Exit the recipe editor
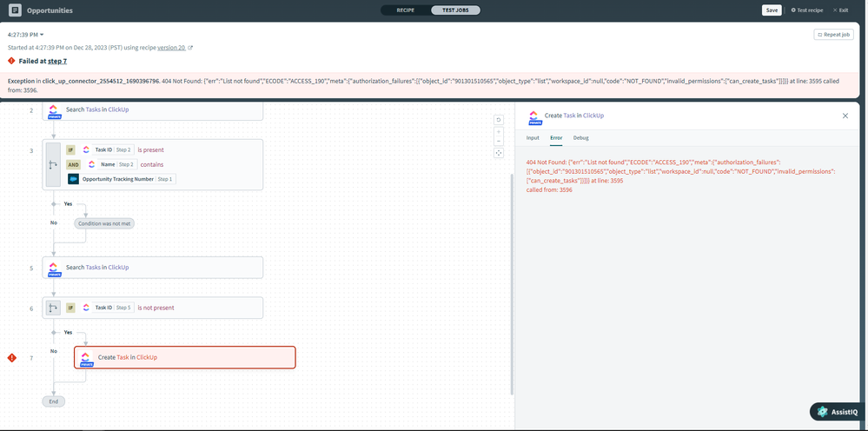This screenshot has height=431, width=868. pyautogui.click(x=840, y=10)
